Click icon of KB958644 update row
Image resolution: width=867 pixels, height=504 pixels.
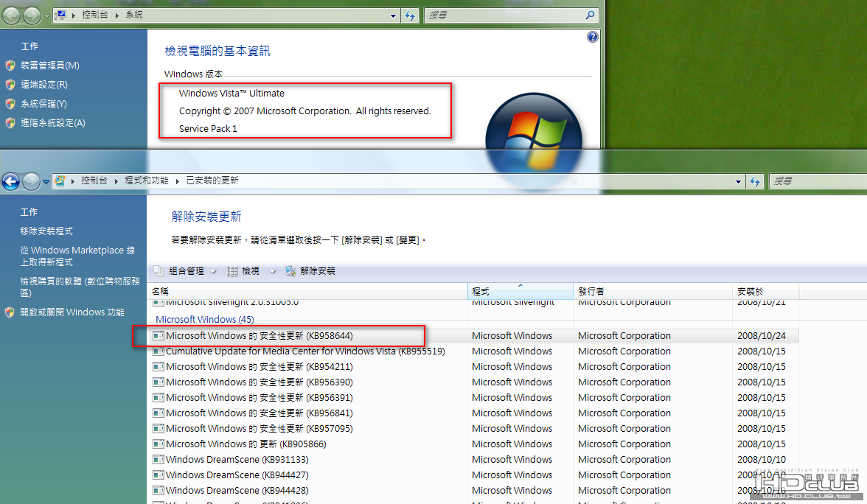tap(158, 335)
